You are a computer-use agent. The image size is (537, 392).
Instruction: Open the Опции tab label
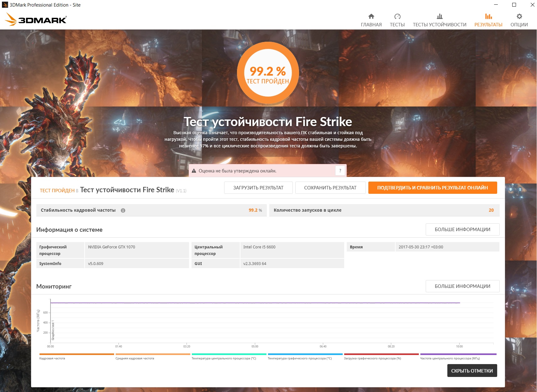click(519, 25)
